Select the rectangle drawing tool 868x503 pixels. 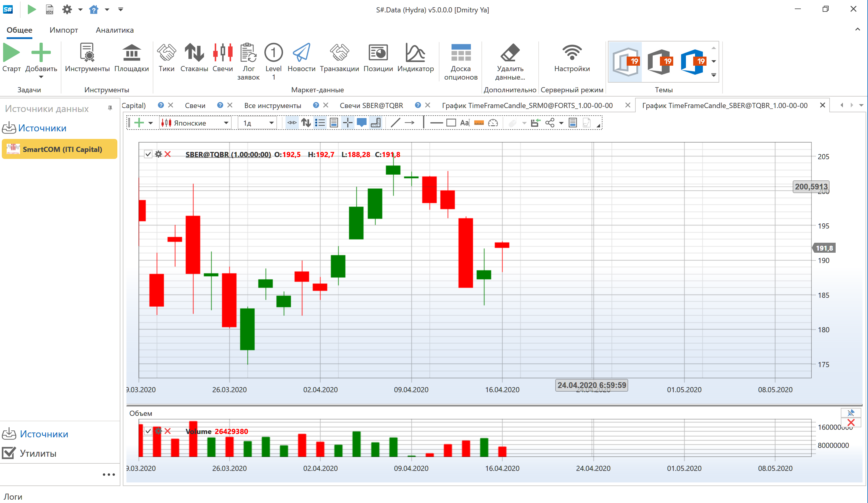(x=451, y=123)
